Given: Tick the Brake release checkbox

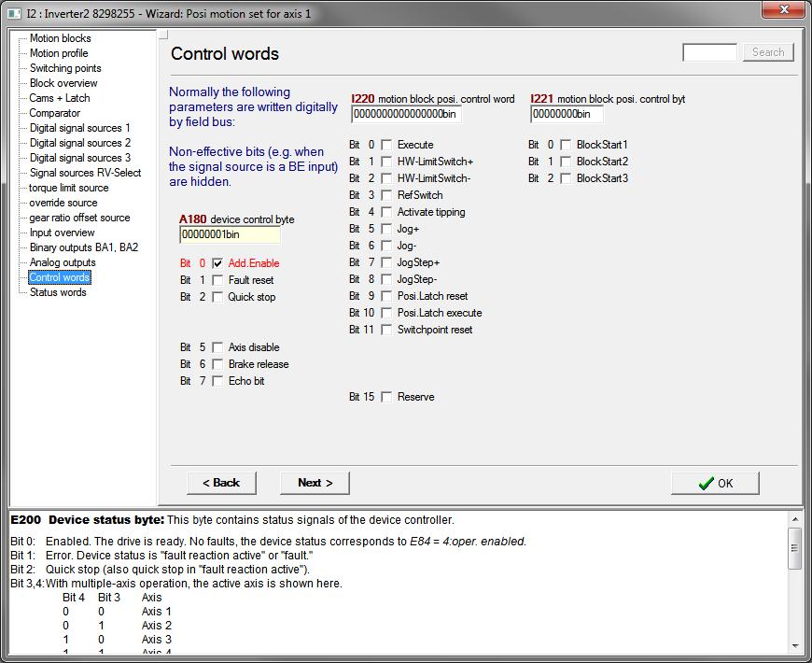Looking at the screenshot, I should 217,364.
